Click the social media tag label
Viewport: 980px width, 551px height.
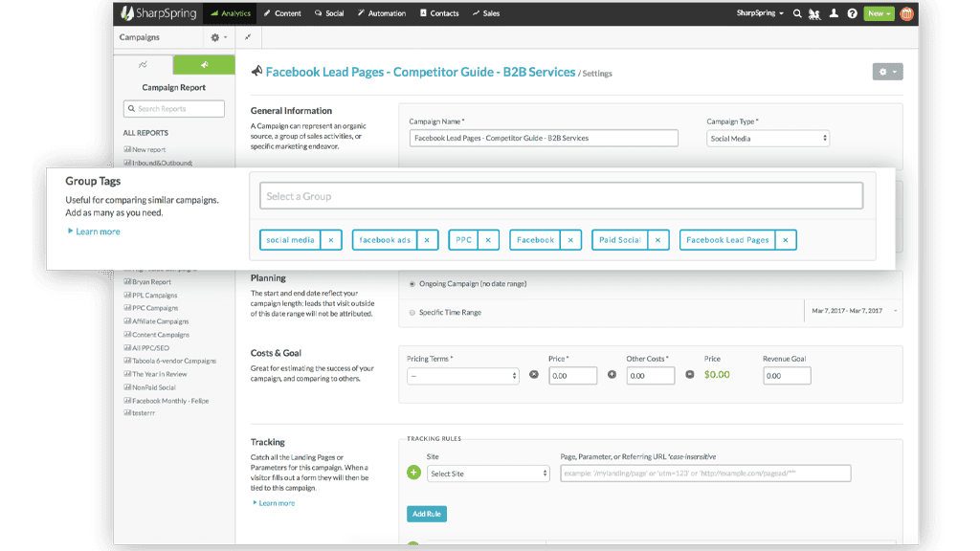[291, 240]
